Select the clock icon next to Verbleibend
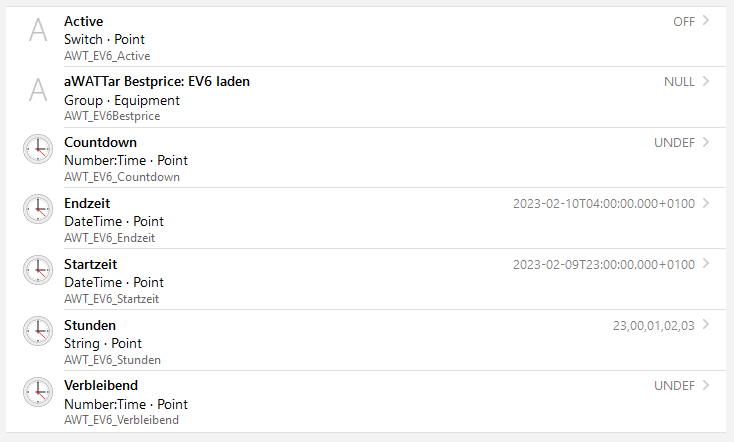734x442 pixels. click(x=38, y=391)
